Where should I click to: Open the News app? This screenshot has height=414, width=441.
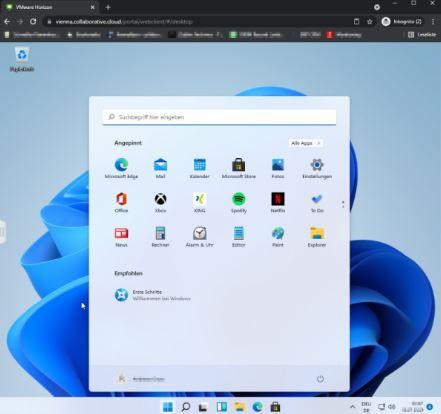121,237
